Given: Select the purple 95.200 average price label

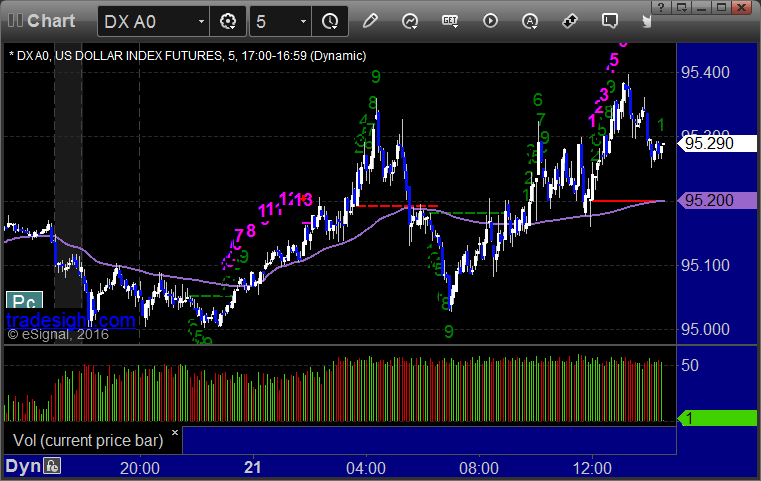Looking at the screenshot, I should click(x=717, y=200).
